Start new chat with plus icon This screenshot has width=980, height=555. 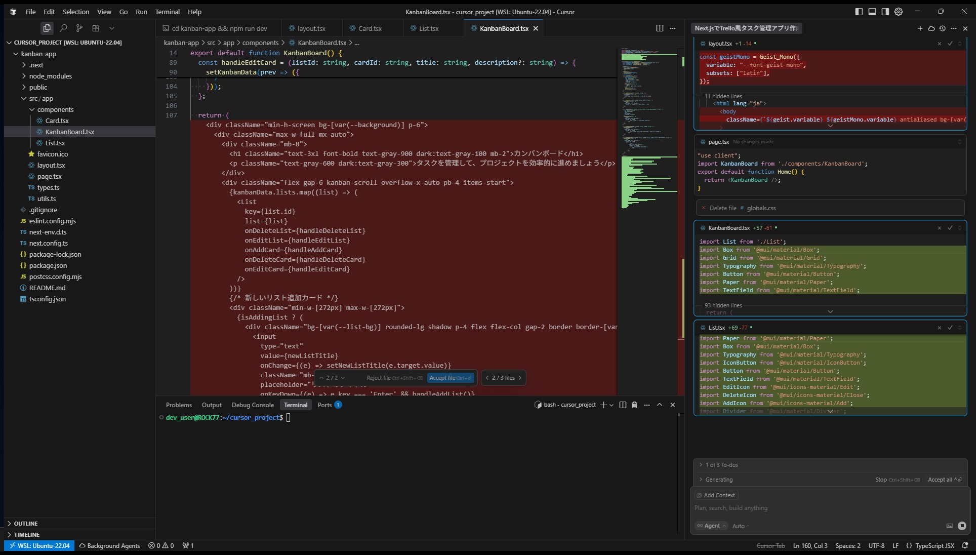coord(920,28)
